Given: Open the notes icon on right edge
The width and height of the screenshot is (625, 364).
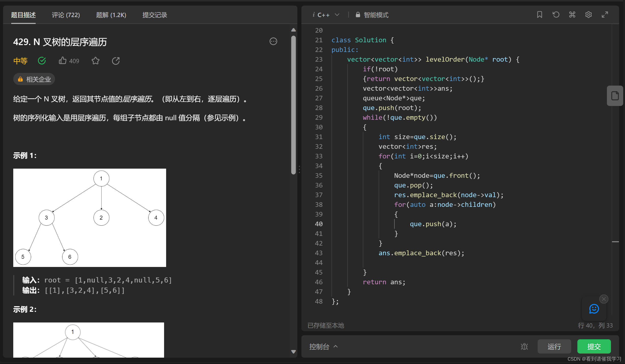Looking at the screenshot, I should (615, 96).
